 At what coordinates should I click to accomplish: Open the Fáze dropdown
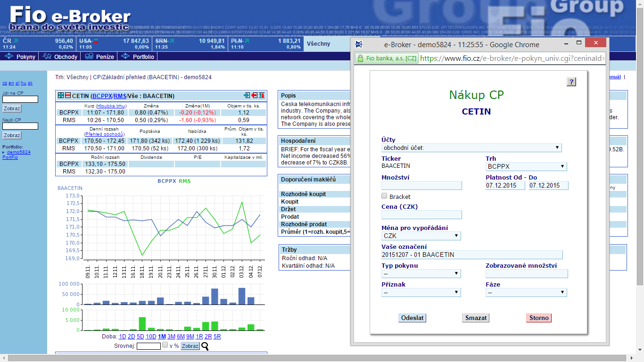[x=526, y=292]
